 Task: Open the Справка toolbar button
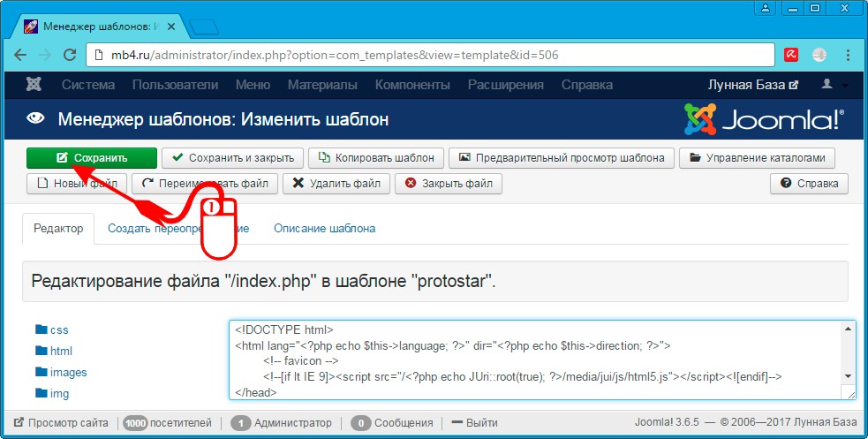click(809, 183)
